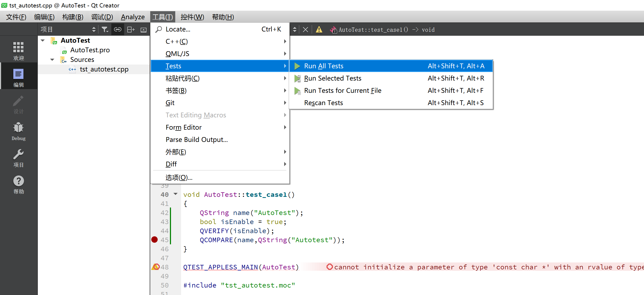Open the Analyze menu
Image resolution: width=644 pixels, height=295 pixels.
(133, 17)
